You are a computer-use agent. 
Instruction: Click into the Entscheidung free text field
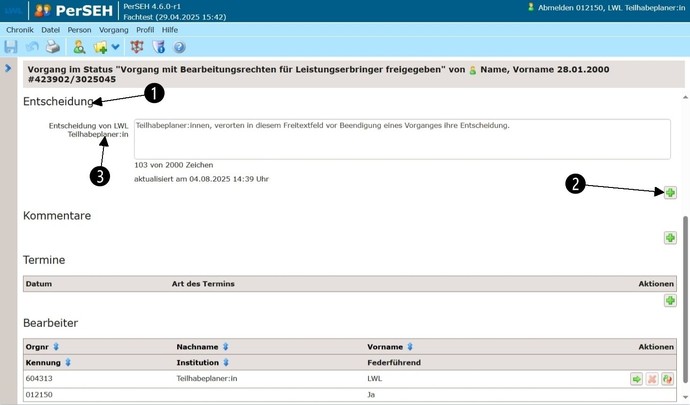(402, 139)
